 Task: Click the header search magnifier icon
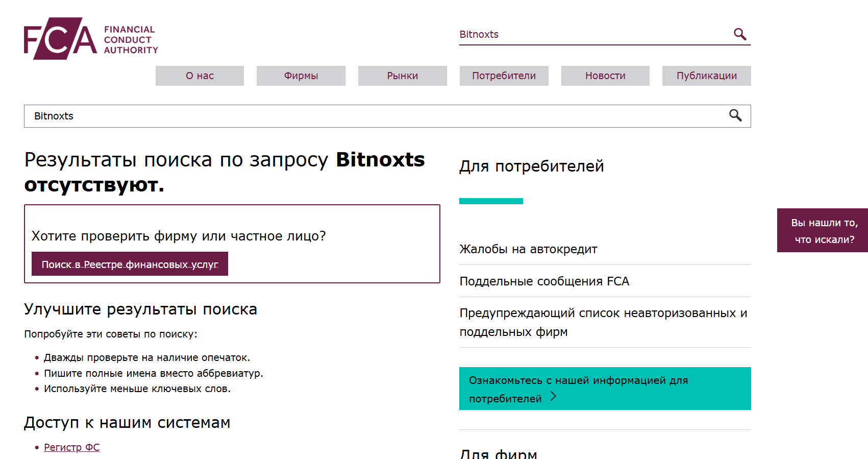point(740,34)
